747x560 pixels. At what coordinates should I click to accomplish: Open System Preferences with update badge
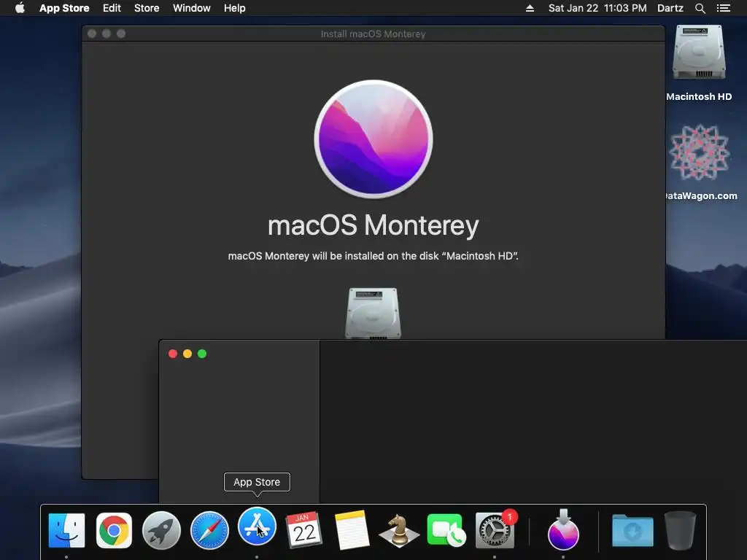point(495,530)
